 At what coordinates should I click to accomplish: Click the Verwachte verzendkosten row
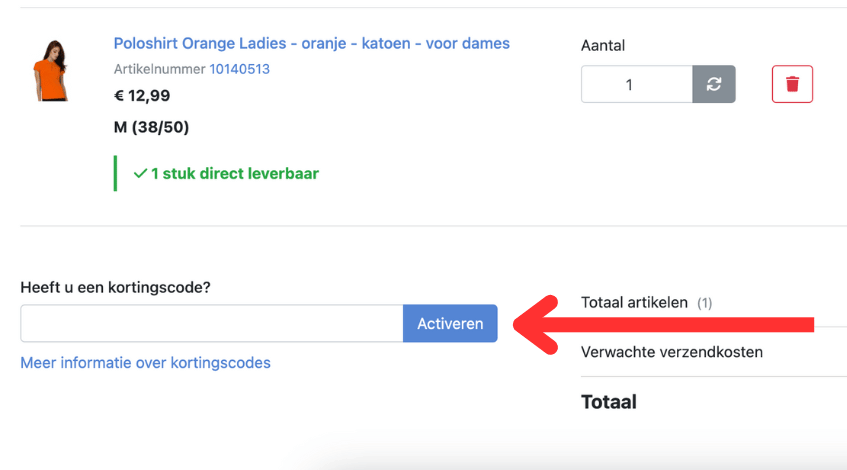pos(671,352)
